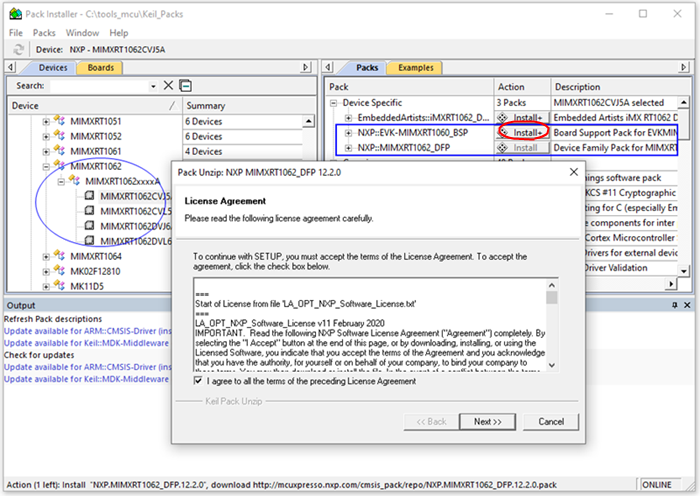Image resolution: width=700 pixels, height=496 pixels.
Task: Click the refresh packs toolbar icon
Action: pyautogui.click(x=19, y=49)
